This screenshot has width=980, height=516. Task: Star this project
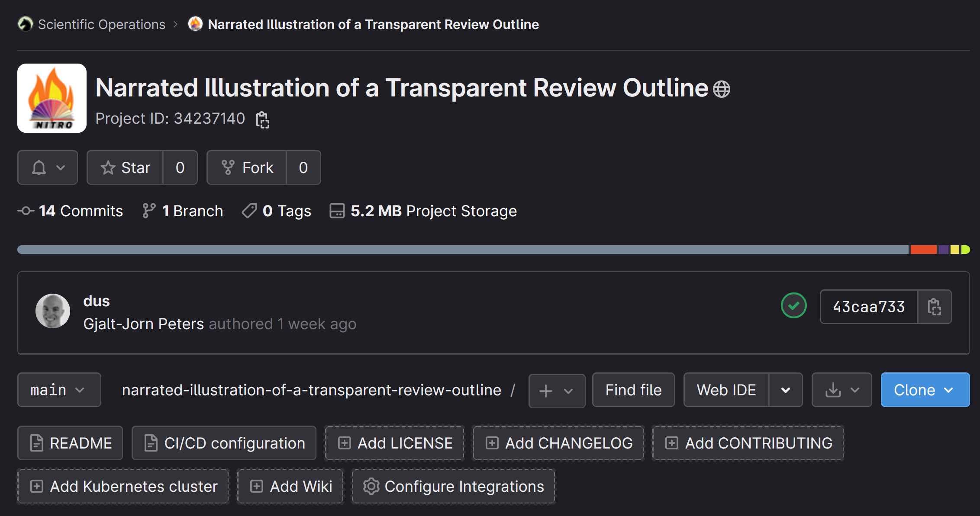[125, 167]
